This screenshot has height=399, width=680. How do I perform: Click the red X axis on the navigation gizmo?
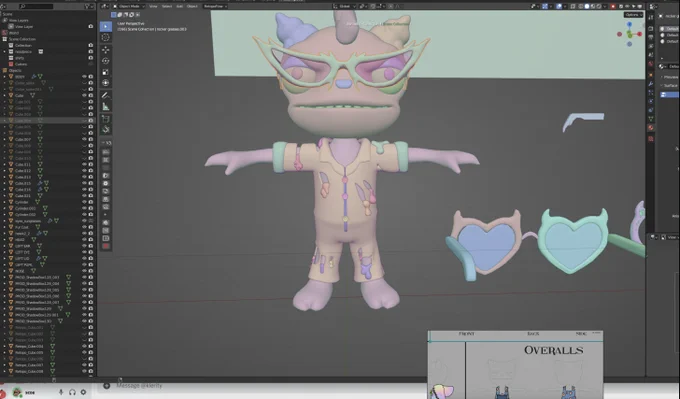coord(639,34)
